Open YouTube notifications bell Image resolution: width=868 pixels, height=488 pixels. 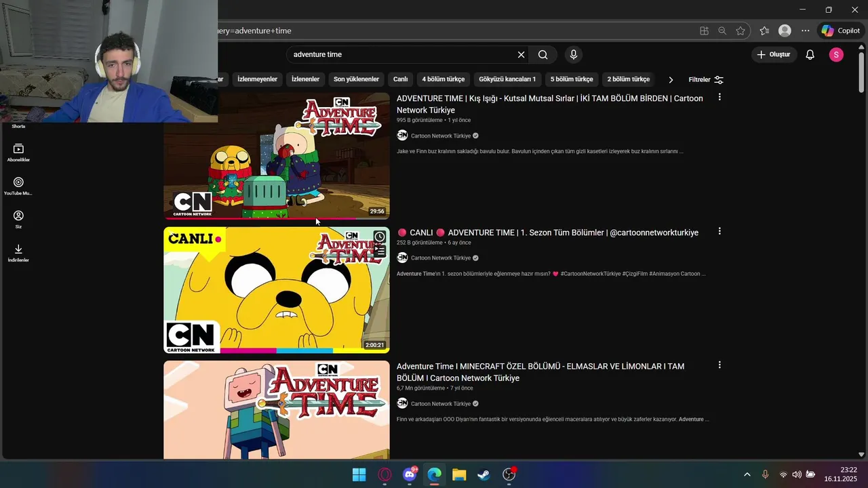tap(810, 55)
